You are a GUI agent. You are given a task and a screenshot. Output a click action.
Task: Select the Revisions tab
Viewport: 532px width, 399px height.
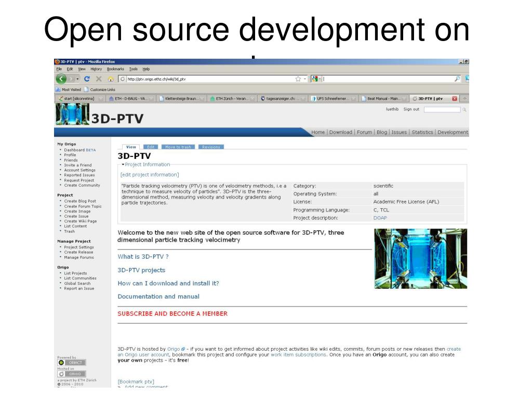[x=211, y=147]
